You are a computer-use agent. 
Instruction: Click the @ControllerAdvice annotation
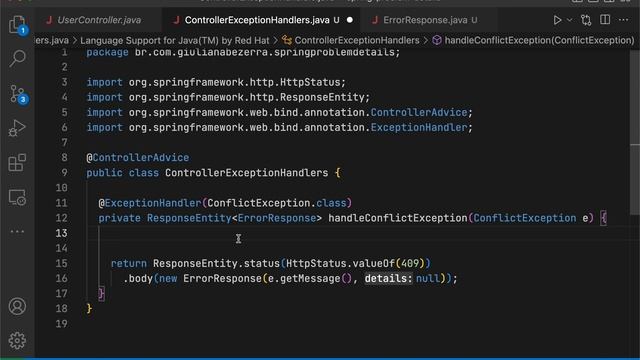138,158
